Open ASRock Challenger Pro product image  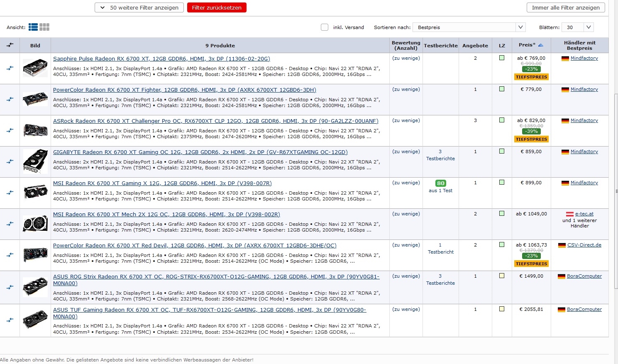(x=35, y=130)
